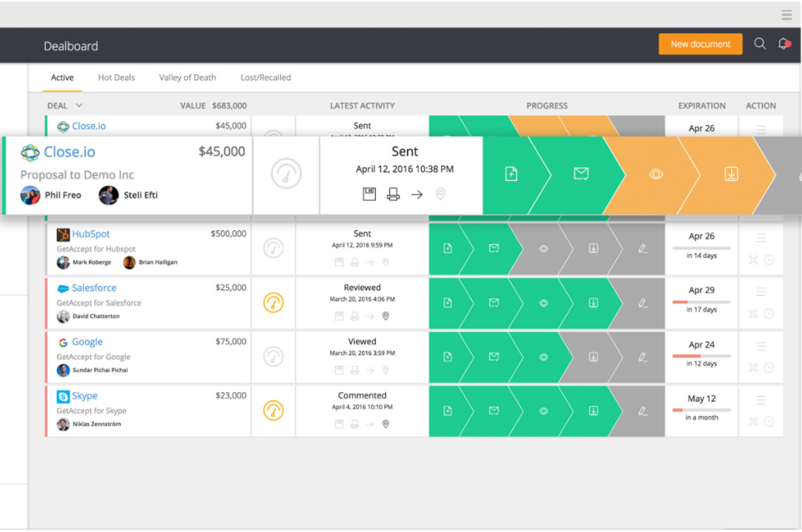The height and width of the screenshot is (532, 802).
Task: Click the Proposal to Demo Inc text
Action: coord(78,175)
